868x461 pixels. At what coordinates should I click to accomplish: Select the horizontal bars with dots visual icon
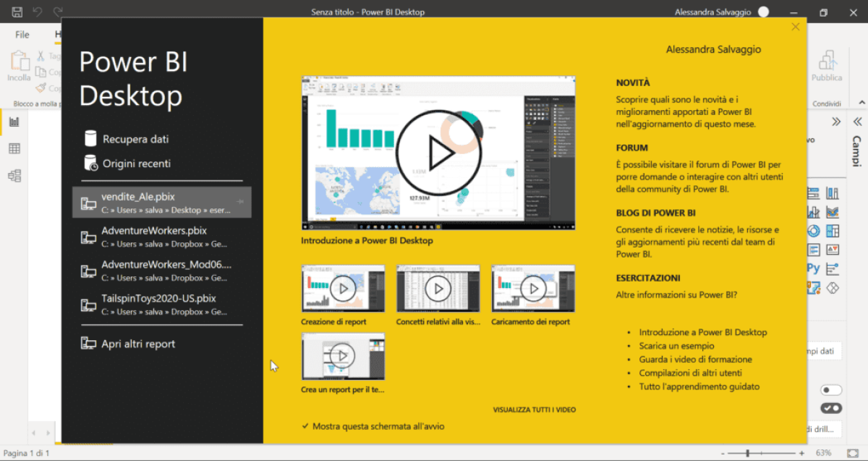pos(833,268)
